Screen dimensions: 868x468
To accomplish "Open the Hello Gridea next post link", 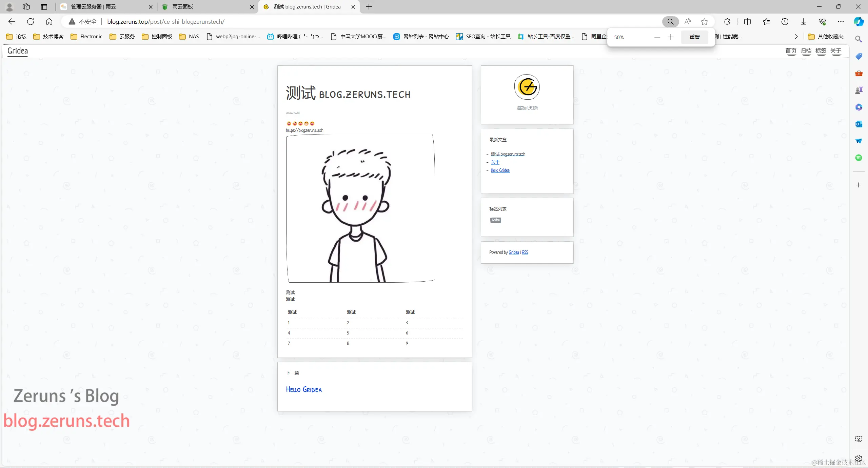I will (304, 390).
